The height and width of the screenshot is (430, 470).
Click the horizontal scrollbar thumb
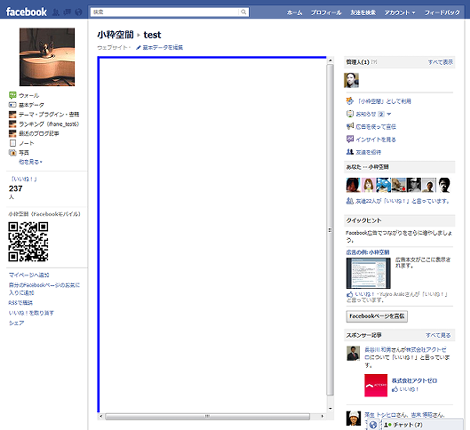tap(207, 416)
